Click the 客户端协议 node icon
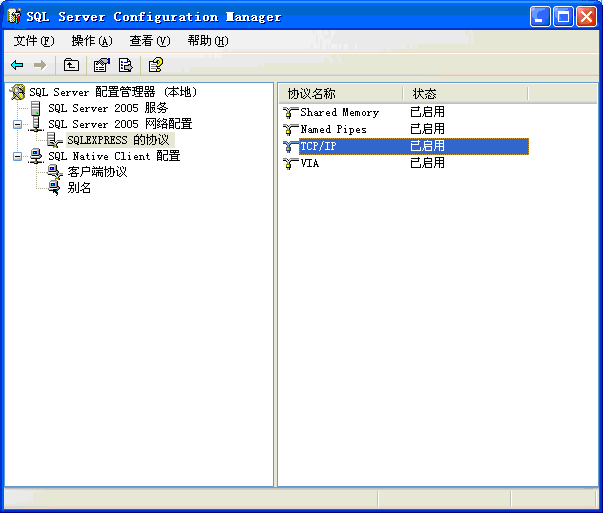603x513 pixels. pyautogui.click(x=55, y=172)
